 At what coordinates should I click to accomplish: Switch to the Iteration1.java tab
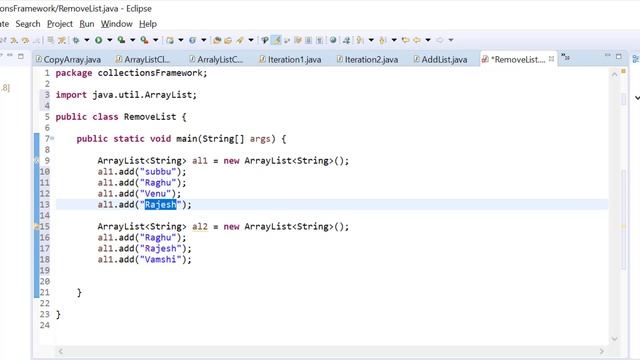pyautogui.click(x=290, y=60)
